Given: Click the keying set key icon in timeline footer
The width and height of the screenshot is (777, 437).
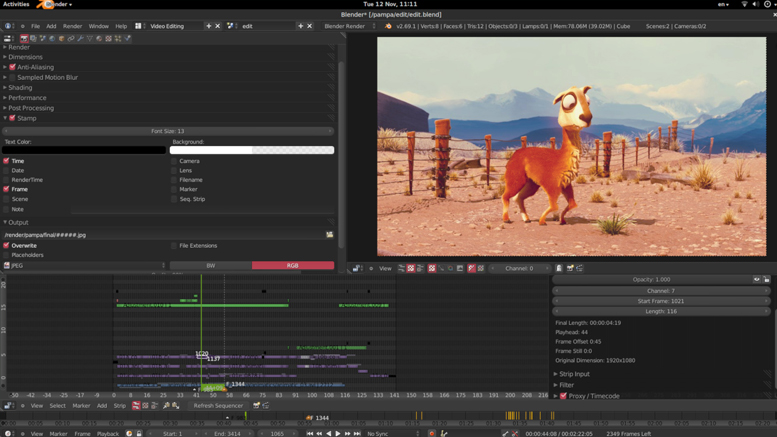Looking at the screenshot, I should [444, 434].
